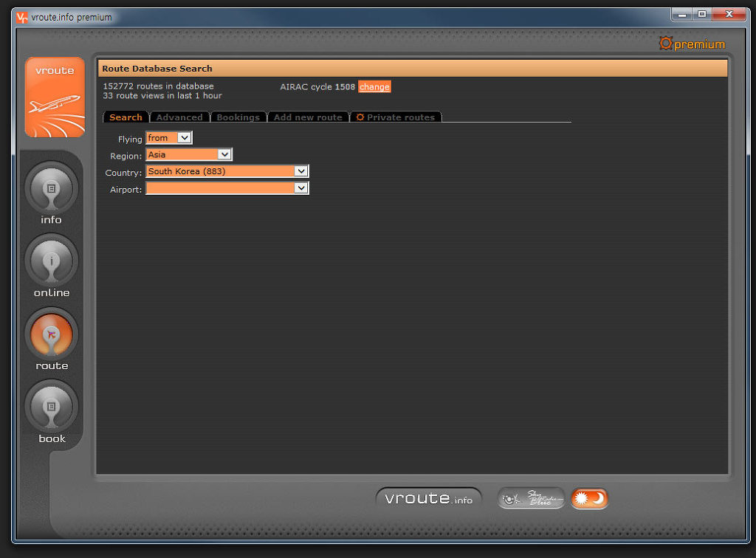Open the Country dropdown showing South Korea
The width and height of the screenshot is (756, 558).
pos(227,171)
